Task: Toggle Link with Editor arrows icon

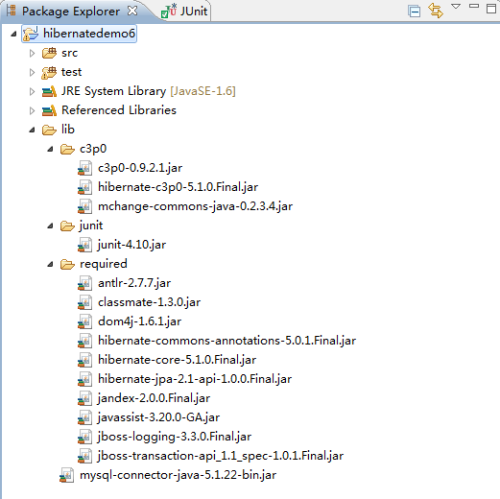Action: pos(436,10)
